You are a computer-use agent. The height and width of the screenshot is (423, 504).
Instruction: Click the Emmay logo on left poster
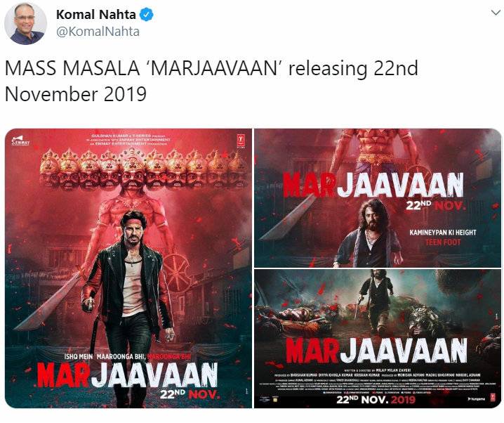[x=20, y=141]
